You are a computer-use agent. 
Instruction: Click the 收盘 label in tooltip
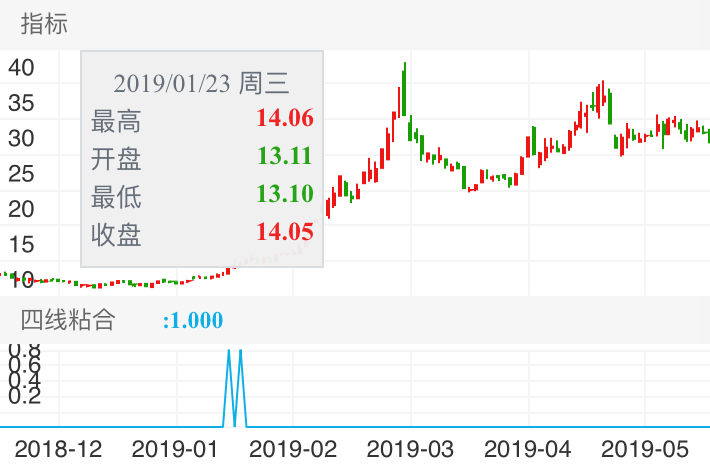coord(116,235)
